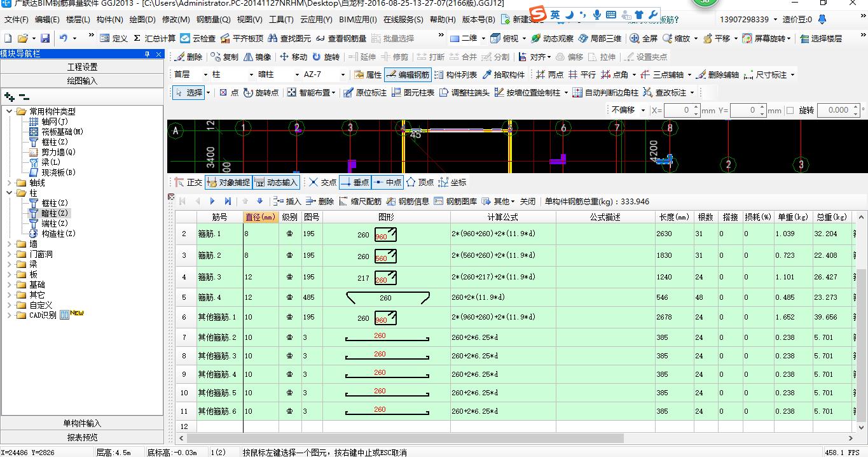Screen dimensions: 868x457
Task: Click the 复制 copy tool
Action: coord(224,57)
